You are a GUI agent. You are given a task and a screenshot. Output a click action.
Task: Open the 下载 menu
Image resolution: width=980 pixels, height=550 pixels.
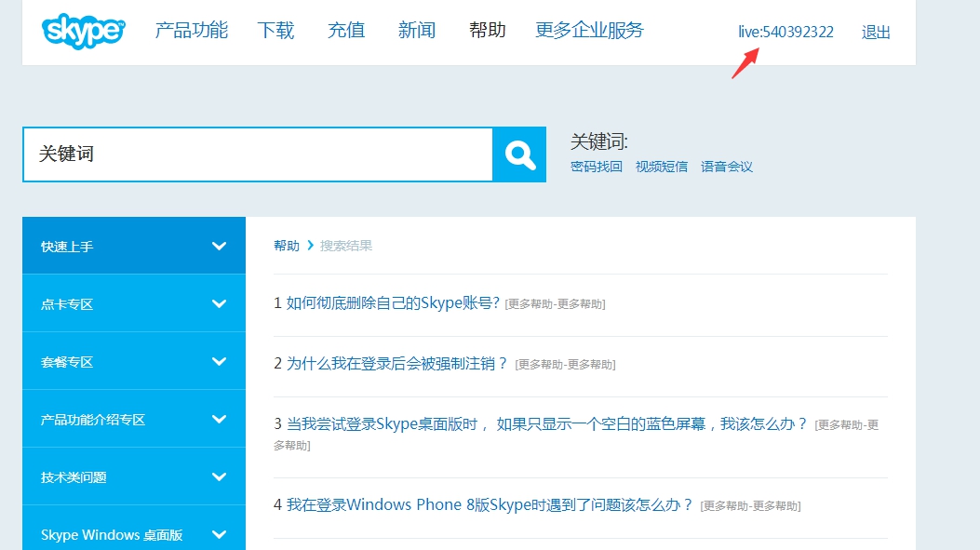[275, 29]
